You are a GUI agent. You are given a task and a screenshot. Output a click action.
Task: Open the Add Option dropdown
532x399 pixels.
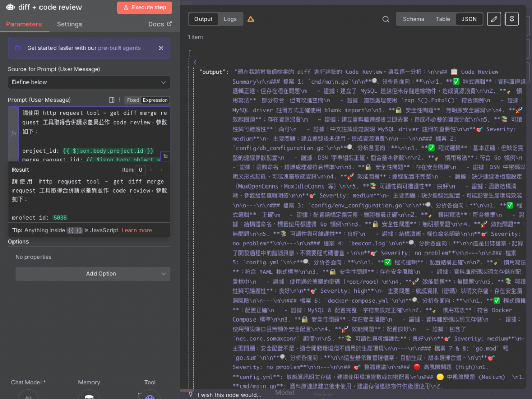tap(93, 274)
